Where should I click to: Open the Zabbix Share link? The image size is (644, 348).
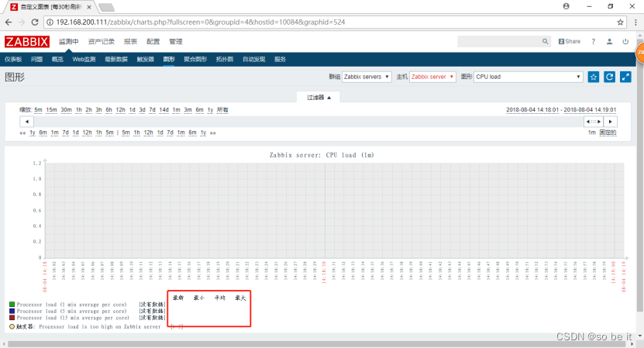(570, 42)
